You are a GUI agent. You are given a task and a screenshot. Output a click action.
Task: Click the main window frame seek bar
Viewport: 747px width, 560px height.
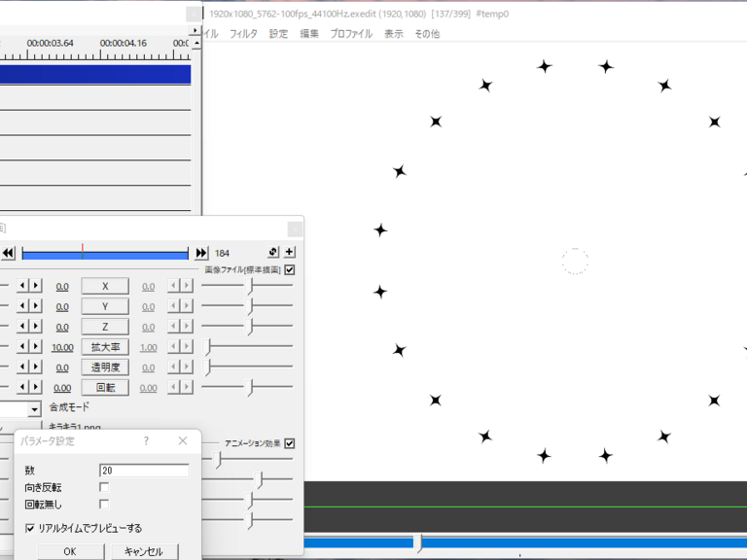[x=525, y=542]
